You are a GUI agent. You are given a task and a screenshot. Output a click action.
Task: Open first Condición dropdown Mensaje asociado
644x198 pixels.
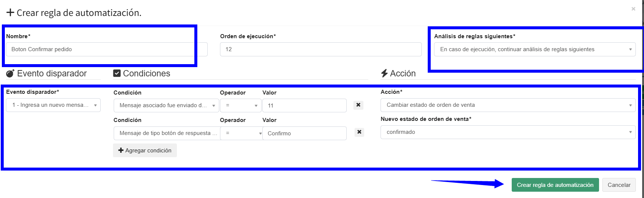click(x=166, y=105)
